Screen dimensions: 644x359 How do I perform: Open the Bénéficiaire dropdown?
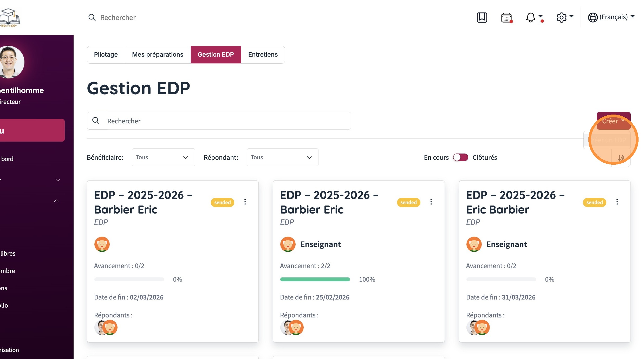(163, 157)
